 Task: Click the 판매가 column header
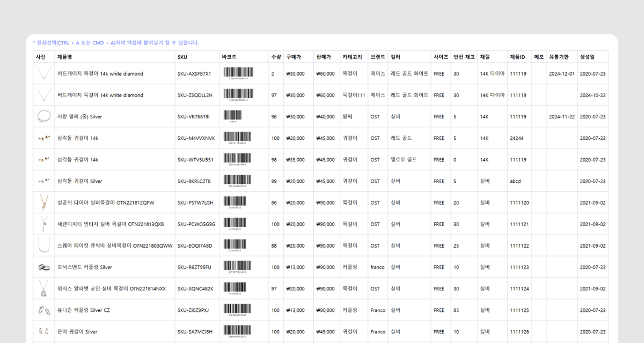pos(324,57)
